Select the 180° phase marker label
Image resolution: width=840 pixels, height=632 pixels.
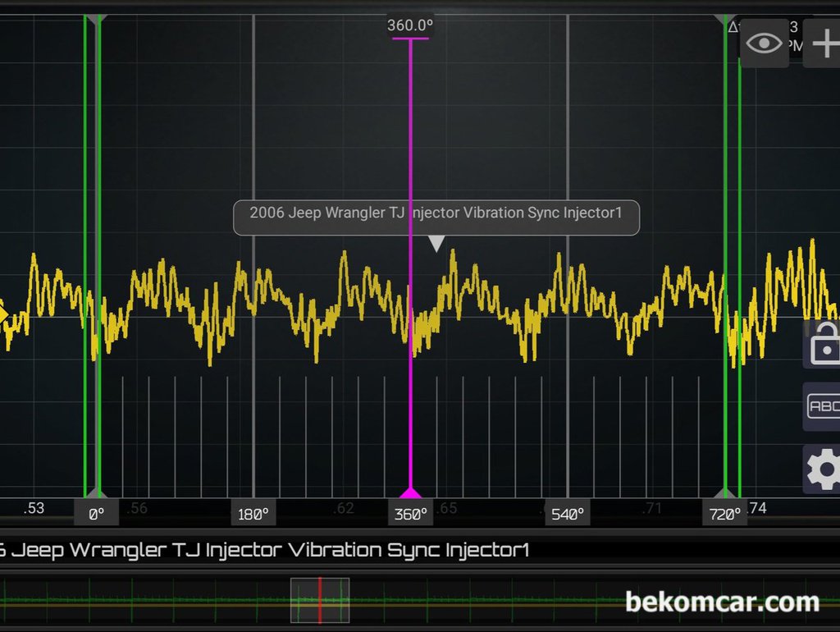(253, 515)
